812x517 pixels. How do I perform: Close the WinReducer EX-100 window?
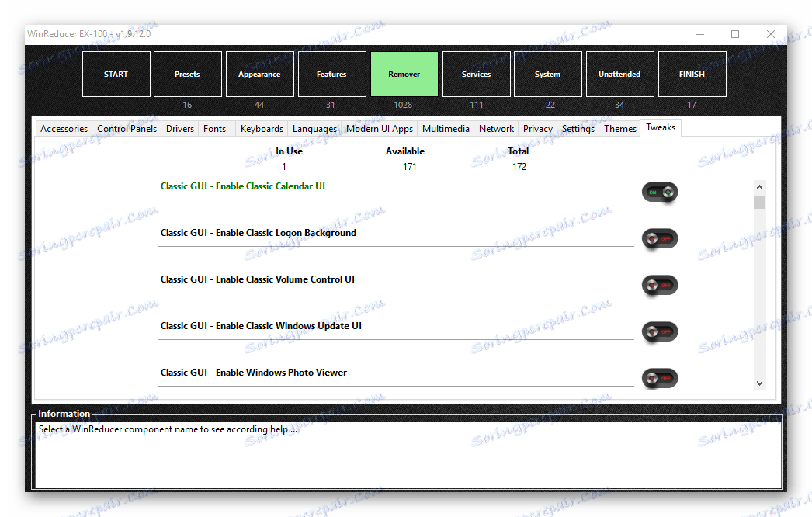click(771, 34)
